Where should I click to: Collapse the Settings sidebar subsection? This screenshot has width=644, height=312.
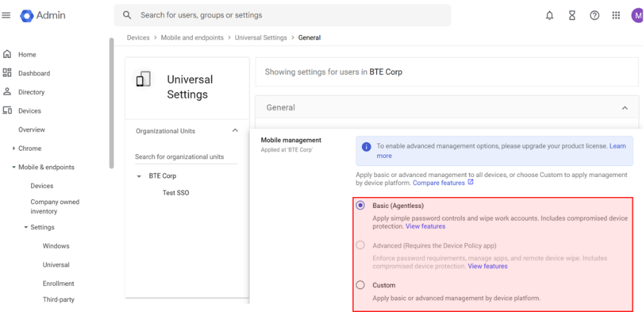(x=26, y=227)
